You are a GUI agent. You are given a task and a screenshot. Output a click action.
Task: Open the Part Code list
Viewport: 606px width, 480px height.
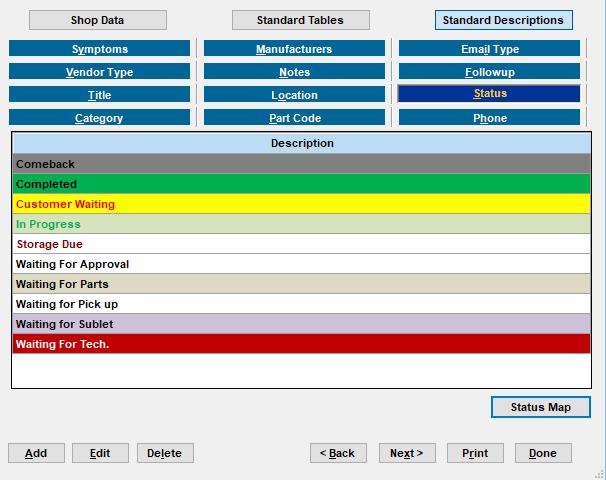(294, 118)
